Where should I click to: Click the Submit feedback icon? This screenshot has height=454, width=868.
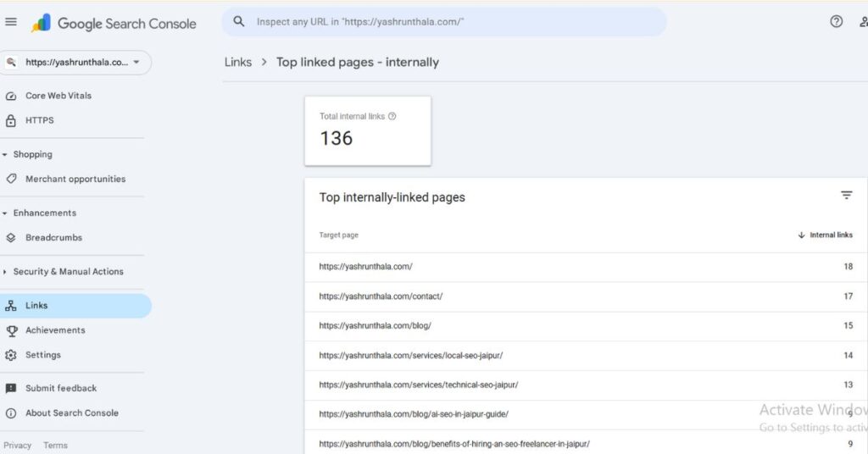[10, 388]
